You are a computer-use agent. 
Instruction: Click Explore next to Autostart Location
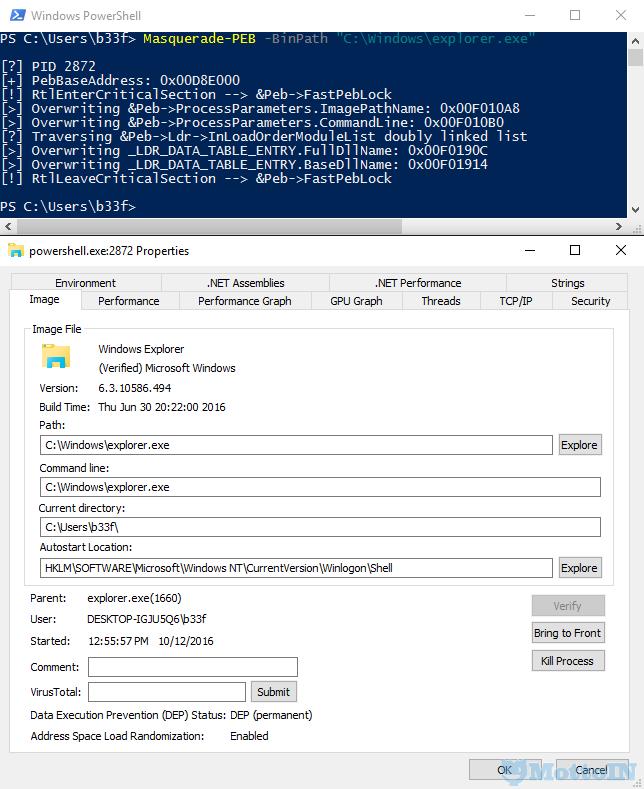[580, 568]
